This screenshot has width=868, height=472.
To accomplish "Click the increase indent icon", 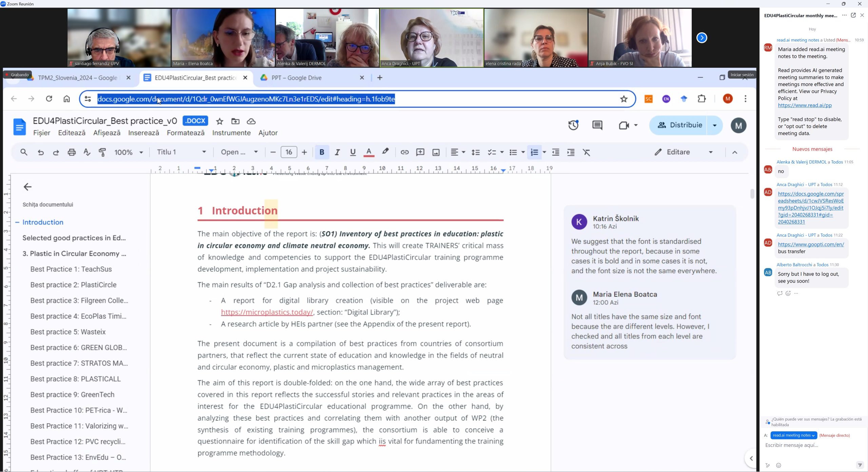I will pyautogui.click(x=571, y=152).
